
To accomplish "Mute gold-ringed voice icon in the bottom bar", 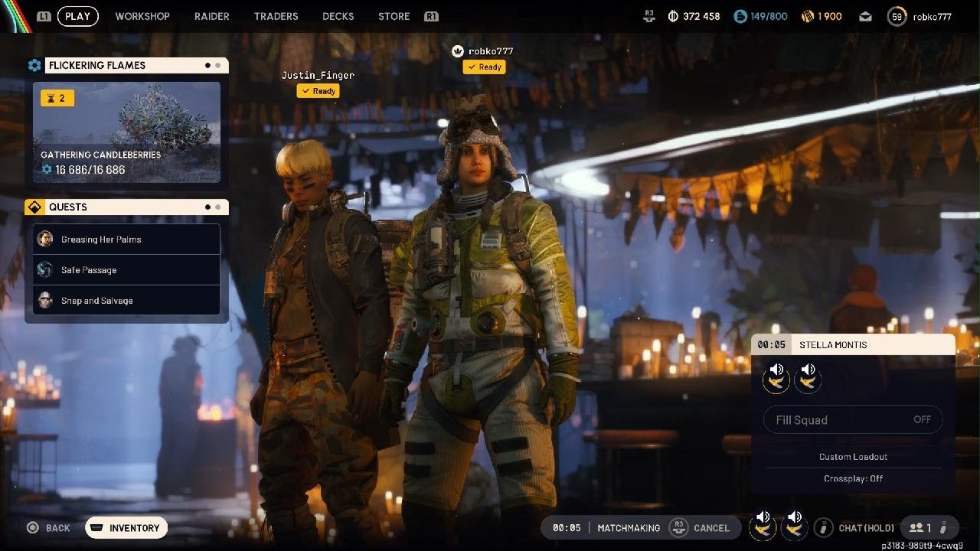I will pyautogui.click(x=763, y=525).
